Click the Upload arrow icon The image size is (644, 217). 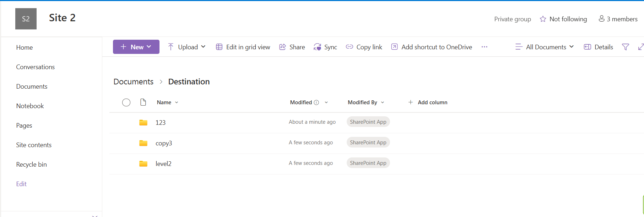(x=171, y=47)
